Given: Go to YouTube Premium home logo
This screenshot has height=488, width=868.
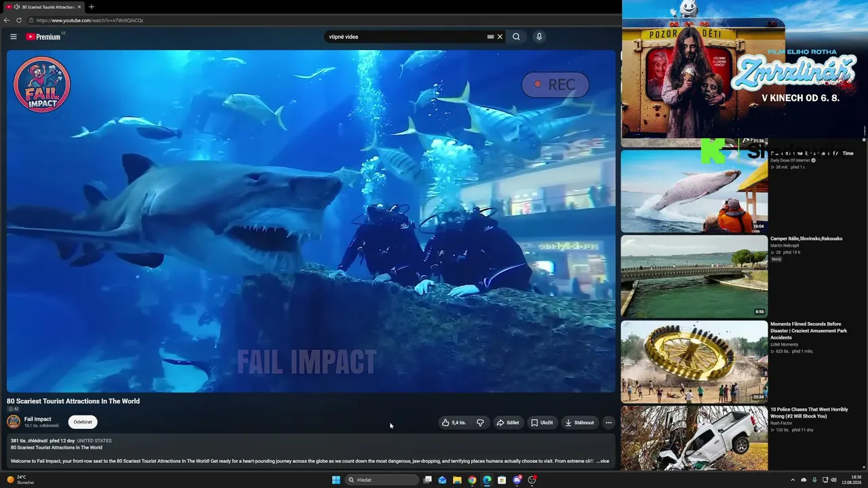Looking at the screenshot, I should pos(44,37).
